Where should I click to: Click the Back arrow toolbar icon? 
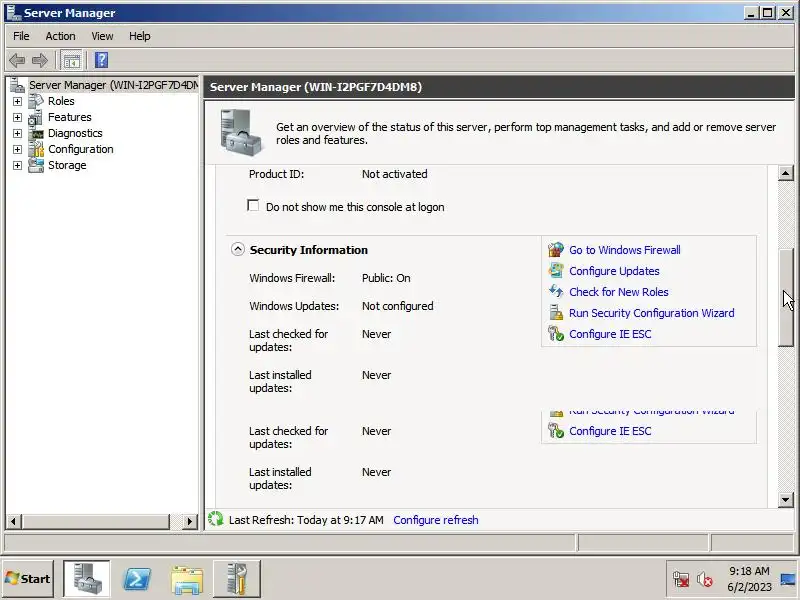click(17, 60)
